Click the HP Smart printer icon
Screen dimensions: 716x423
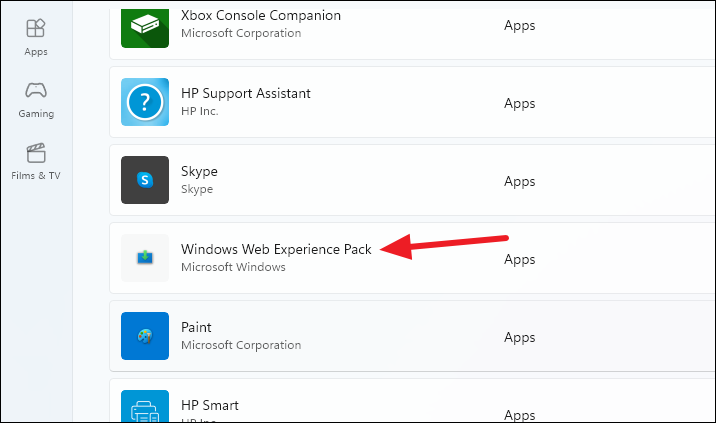click(145, 406)
